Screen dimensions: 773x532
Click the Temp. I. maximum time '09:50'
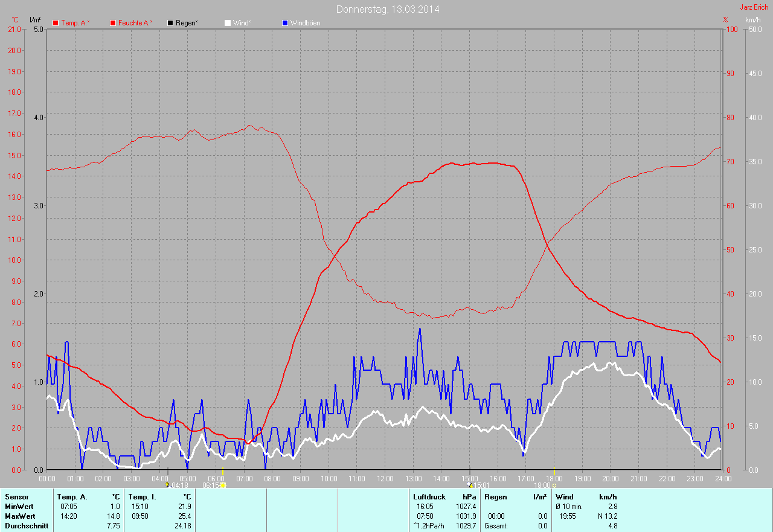click(140, 516)
